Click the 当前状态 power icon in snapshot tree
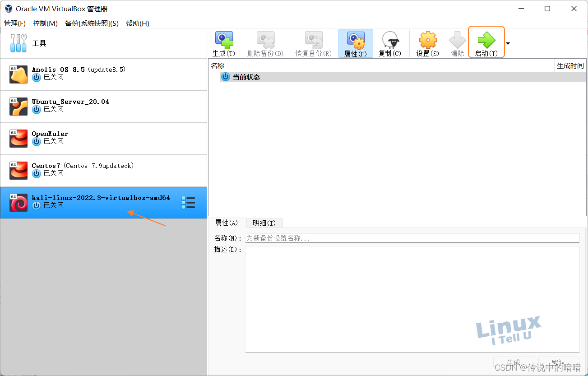The image size is (588, 376). click(x=225, y=77)
